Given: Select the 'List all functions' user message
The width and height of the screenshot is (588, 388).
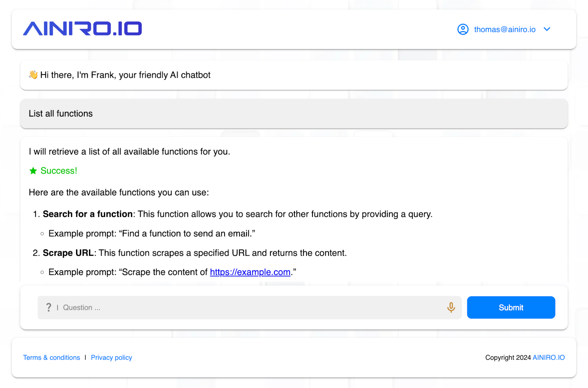Looking at the screenshot, I should (61, 114).
